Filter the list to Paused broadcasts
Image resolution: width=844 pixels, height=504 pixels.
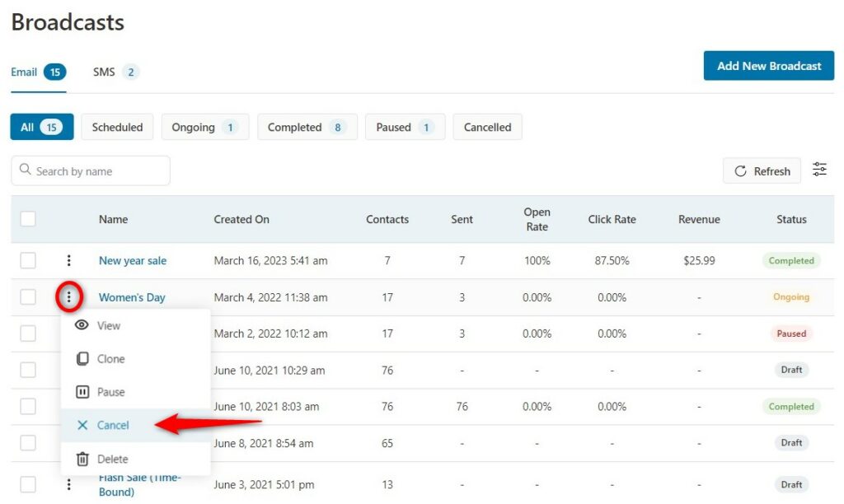tap(406, 127)
